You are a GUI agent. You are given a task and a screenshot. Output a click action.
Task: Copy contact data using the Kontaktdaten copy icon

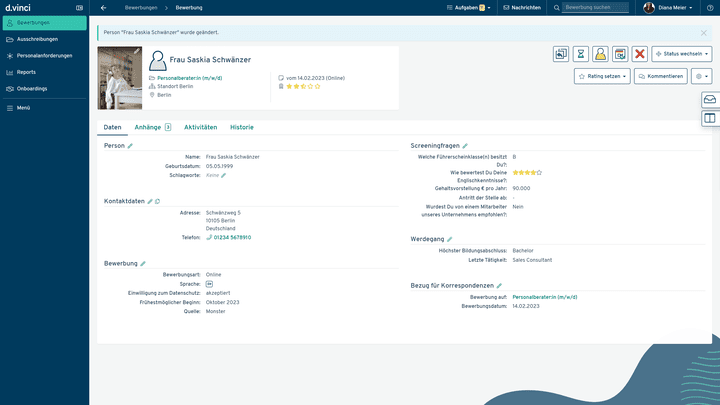pyautogui.click(x=157, y=201)
